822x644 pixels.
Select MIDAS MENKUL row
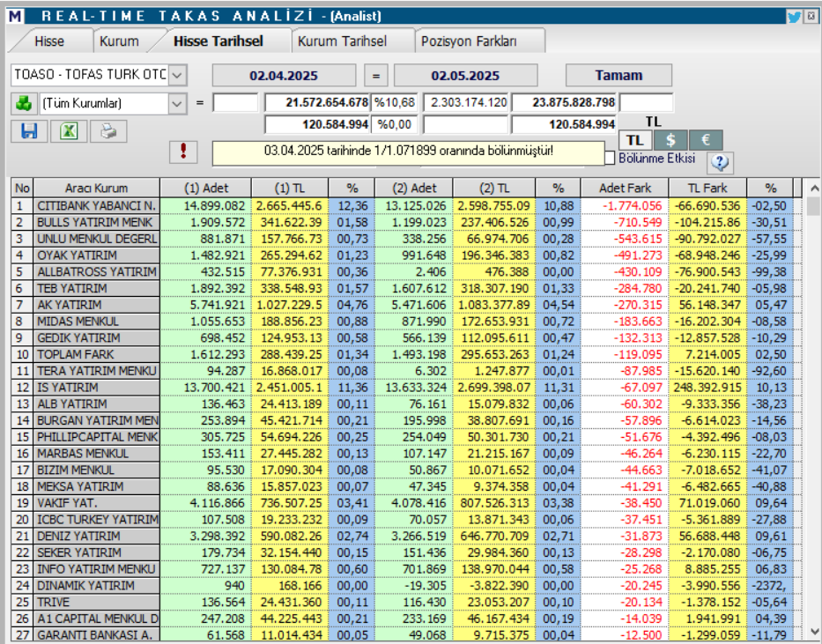[407, 322]
